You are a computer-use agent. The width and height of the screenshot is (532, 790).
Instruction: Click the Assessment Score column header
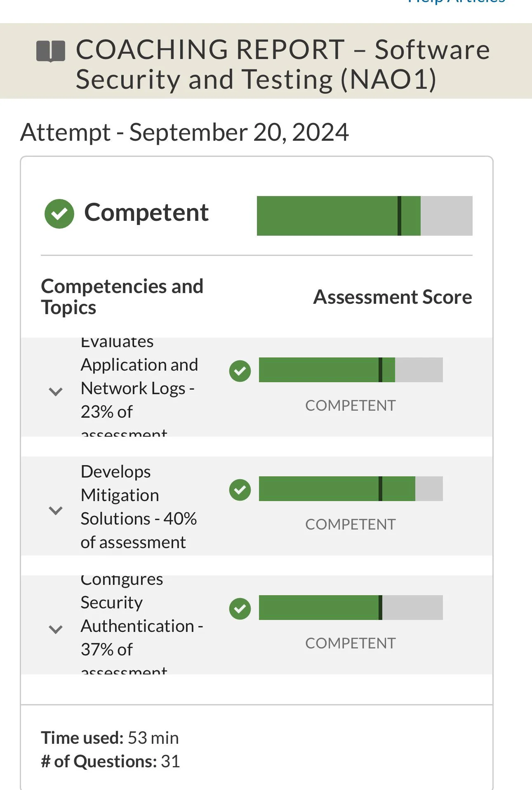(x=392, y=297)
